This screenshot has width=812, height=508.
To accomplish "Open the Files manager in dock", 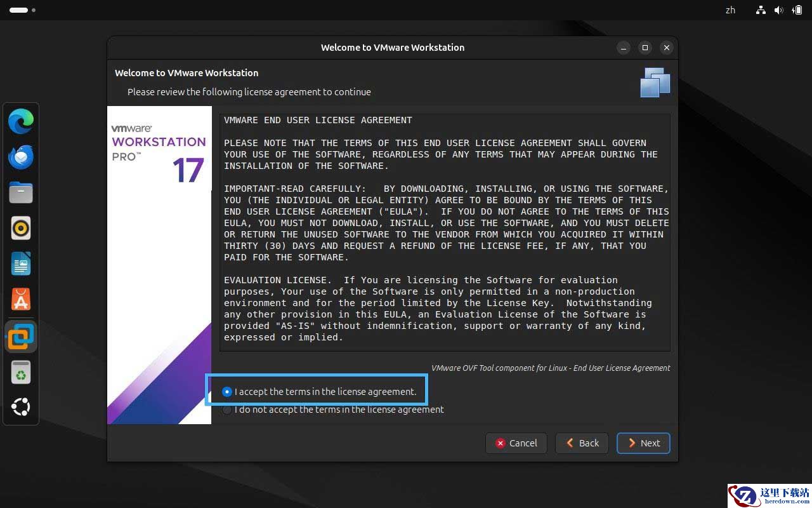I will click(21, 192).
